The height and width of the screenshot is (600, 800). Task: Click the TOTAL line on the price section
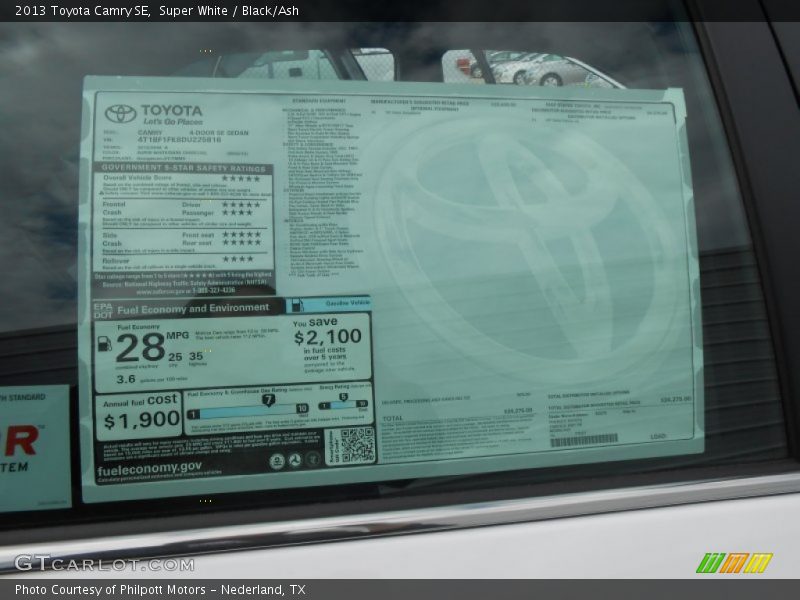(392, 419)
